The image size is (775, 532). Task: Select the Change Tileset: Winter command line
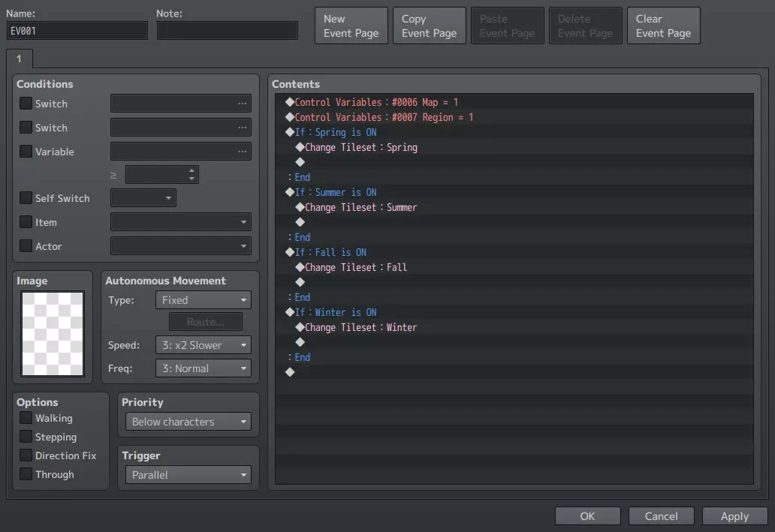[x=360, y=327]
